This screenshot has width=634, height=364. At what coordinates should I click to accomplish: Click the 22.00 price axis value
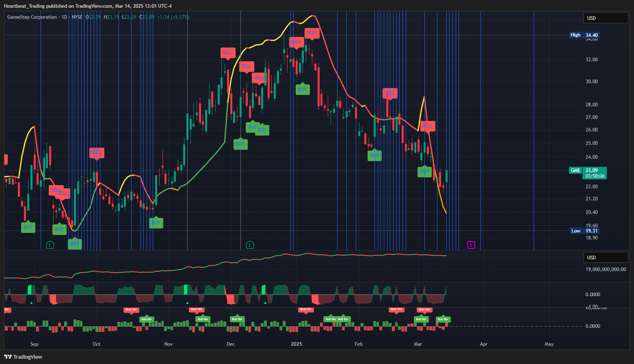click(x=592, y=187)
